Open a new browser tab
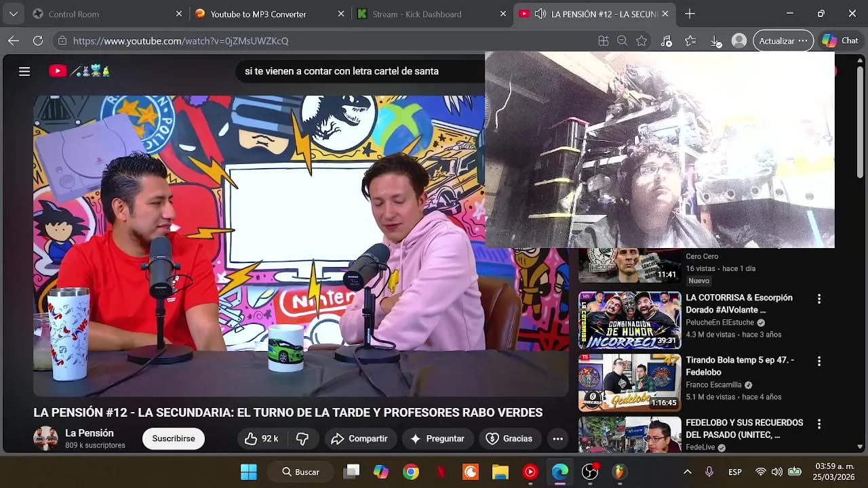Screen dimensions: 868x488 point(690,14)
